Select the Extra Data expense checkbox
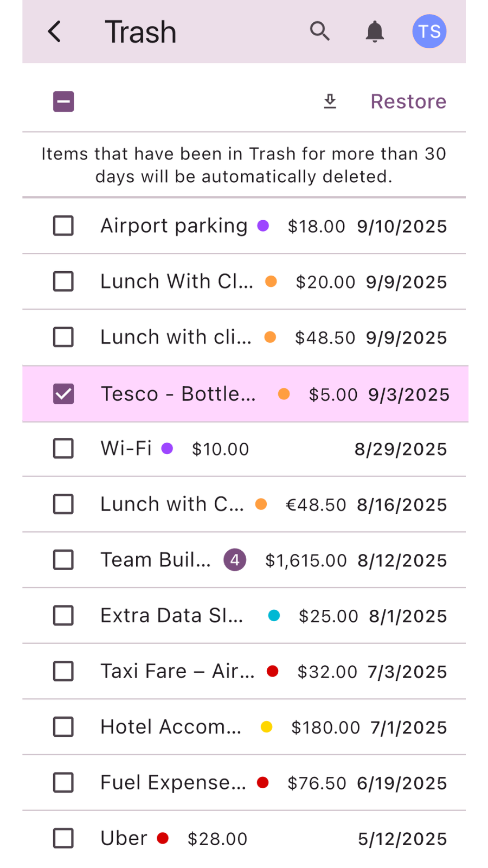 tap(63, 616)
